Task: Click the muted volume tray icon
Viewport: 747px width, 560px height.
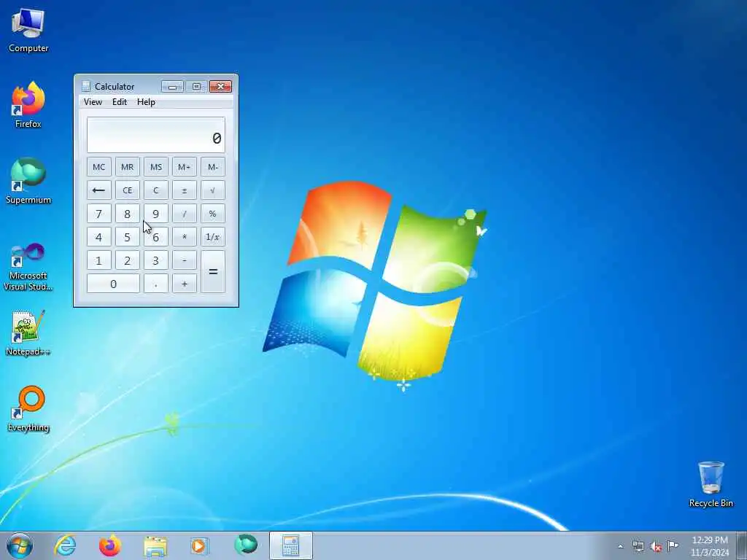Action: point(656,546)
